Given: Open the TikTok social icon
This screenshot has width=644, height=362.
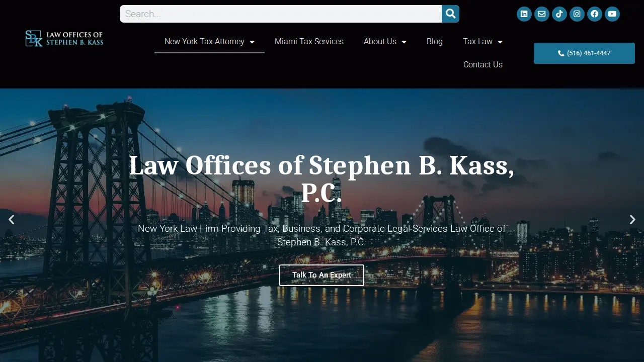Looking at the screenshot, I should (559, 14).
